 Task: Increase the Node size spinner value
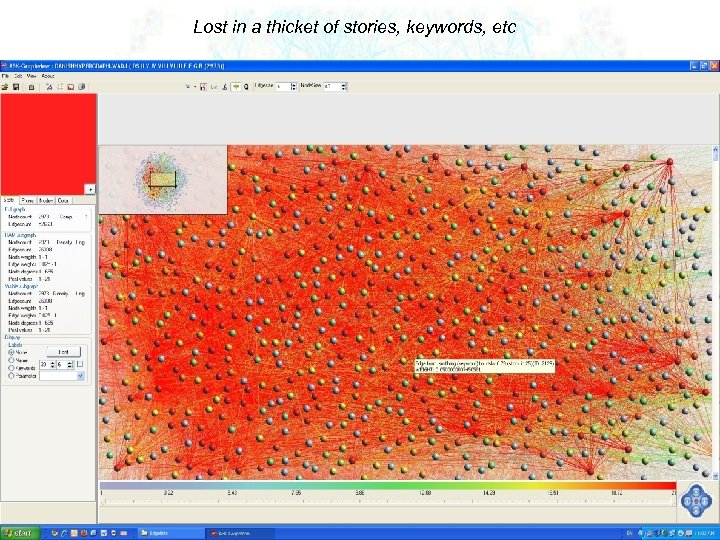(344, 84)
